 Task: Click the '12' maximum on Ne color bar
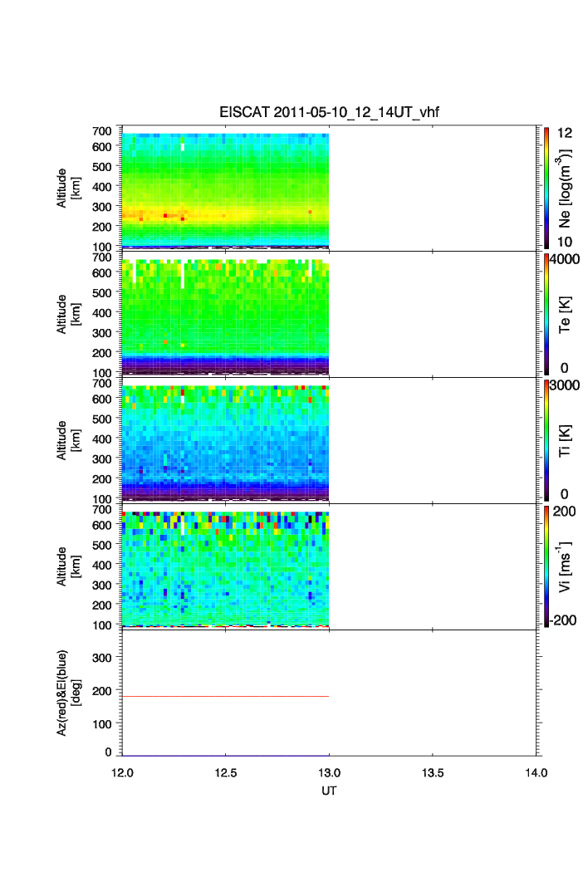coord(565,133)
